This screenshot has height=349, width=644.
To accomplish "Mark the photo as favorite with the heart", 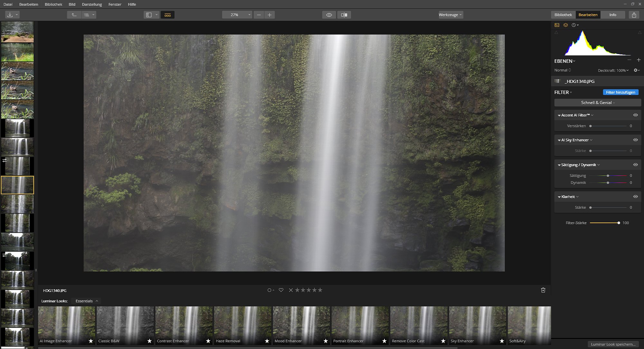I will coord(281,290).
